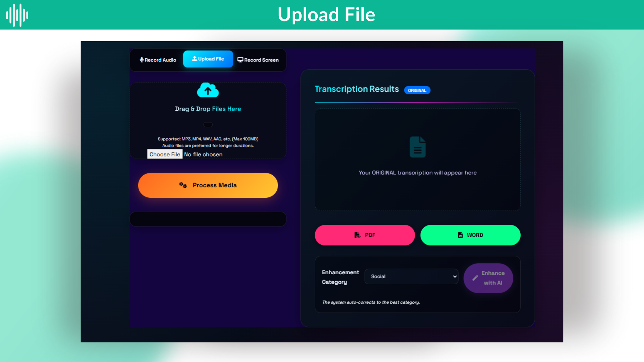644x362 pixels.
Task: Click the Word file icon
Action: coord(461,235)
